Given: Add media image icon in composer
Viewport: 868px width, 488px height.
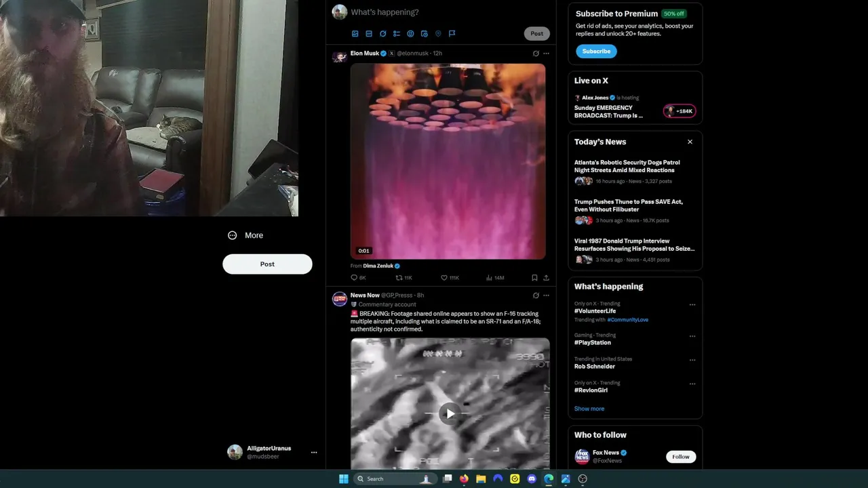Looking at the screenshot, I should tap(355, 33).
